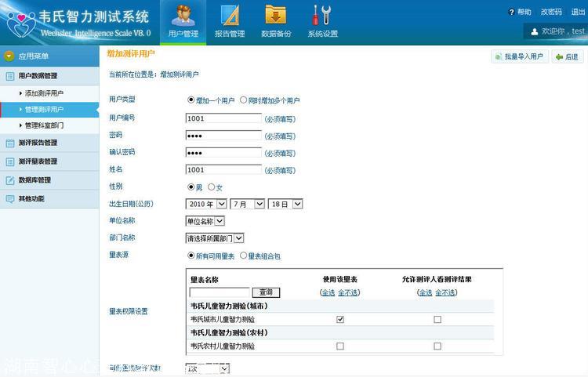Click the 应用菜单 round arrow icon

[x=9, y=56]
